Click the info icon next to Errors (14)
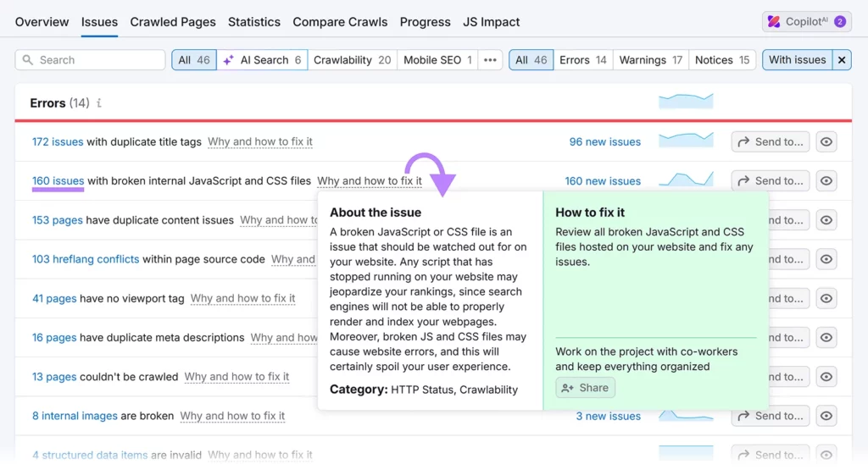The height and width of the screenshot is (470, 868). [99, 103]
